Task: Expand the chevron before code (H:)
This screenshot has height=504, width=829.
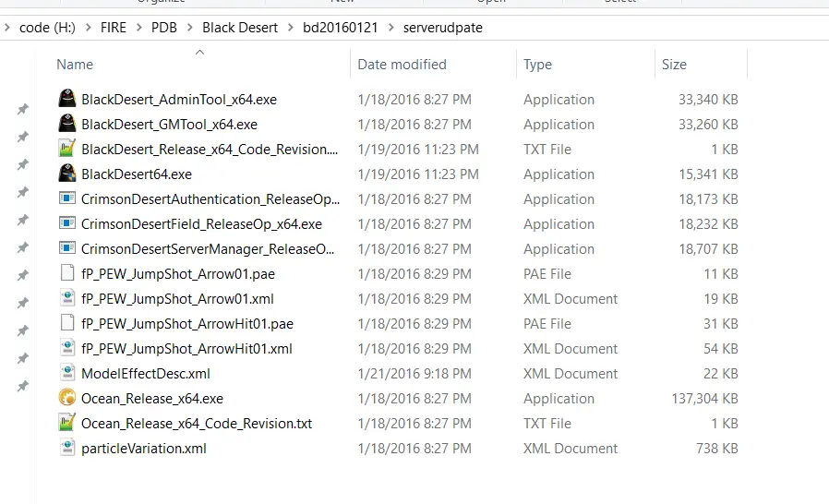Action: click(6, 27)
